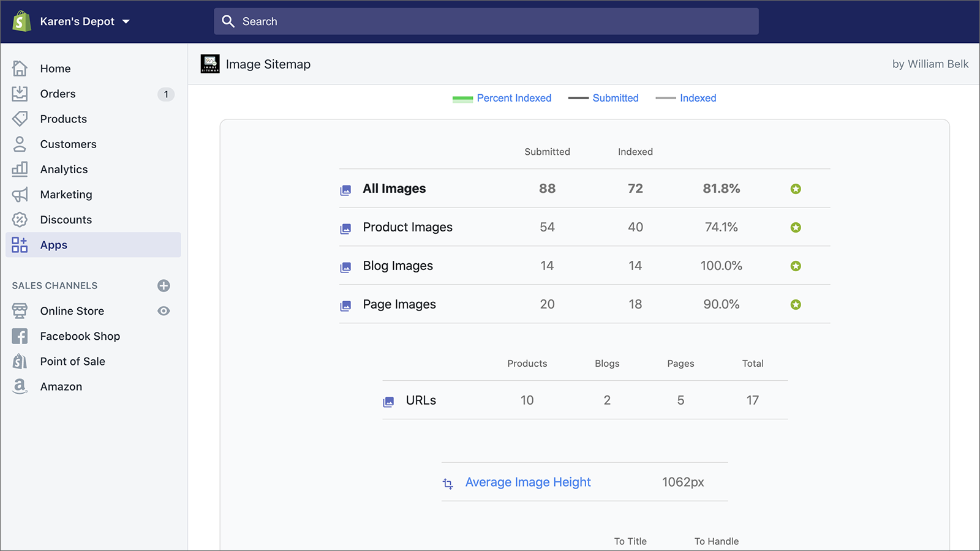
Task: Click the Products tag icon
Action: click(x=20, y=119)
